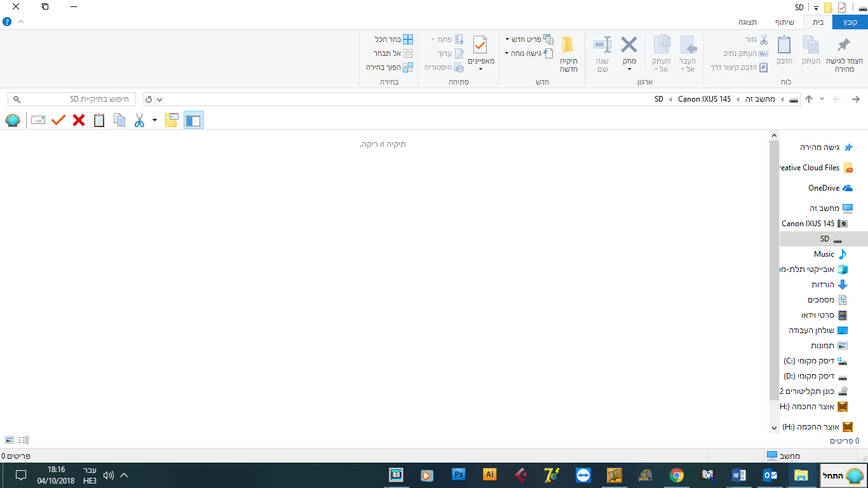This screenshot has height=488, width=868.
Task: Click Select none (אל תבחר)
Action: [x=394, y=53]
